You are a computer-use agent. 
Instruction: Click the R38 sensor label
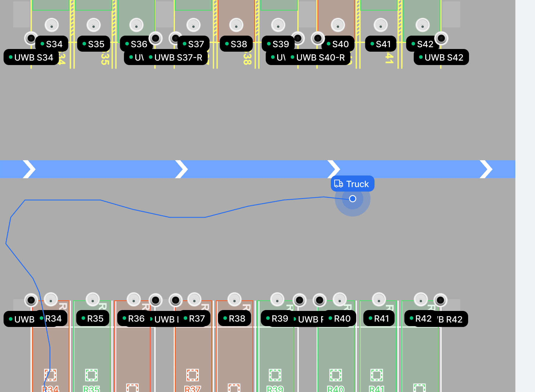235,319
